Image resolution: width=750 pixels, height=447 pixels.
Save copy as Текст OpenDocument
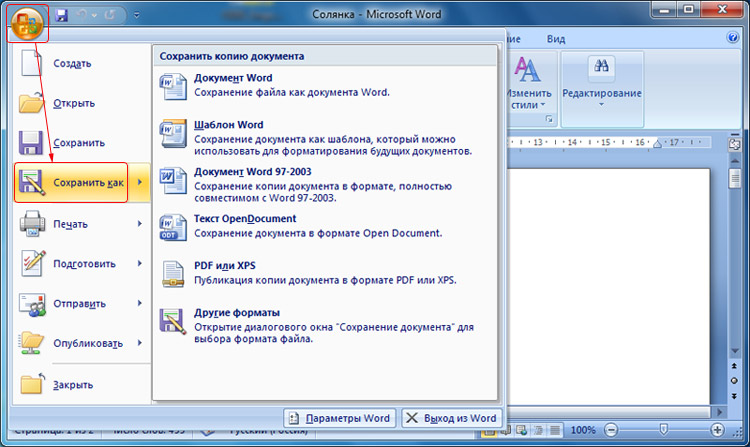pyautogui.click(x=325, y=226)
